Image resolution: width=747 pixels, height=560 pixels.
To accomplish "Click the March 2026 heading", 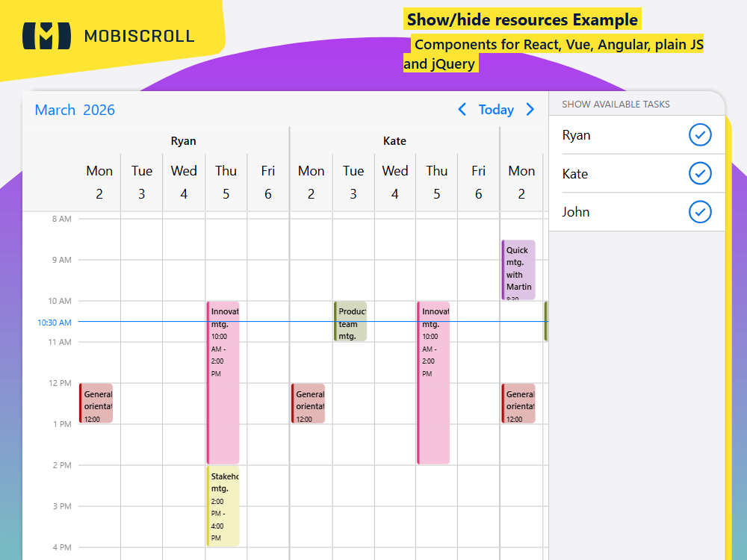I will coord(75,109).
